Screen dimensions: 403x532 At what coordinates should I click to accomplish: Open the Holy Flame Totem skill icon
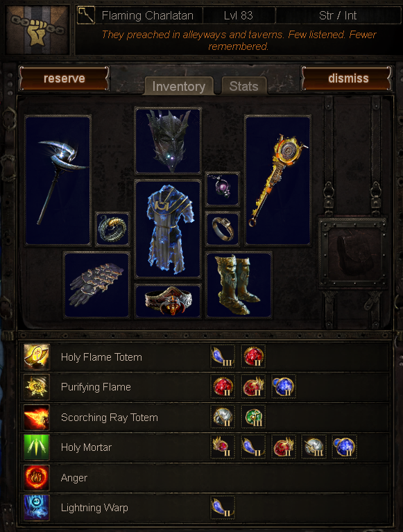click(x=37, y=357)
